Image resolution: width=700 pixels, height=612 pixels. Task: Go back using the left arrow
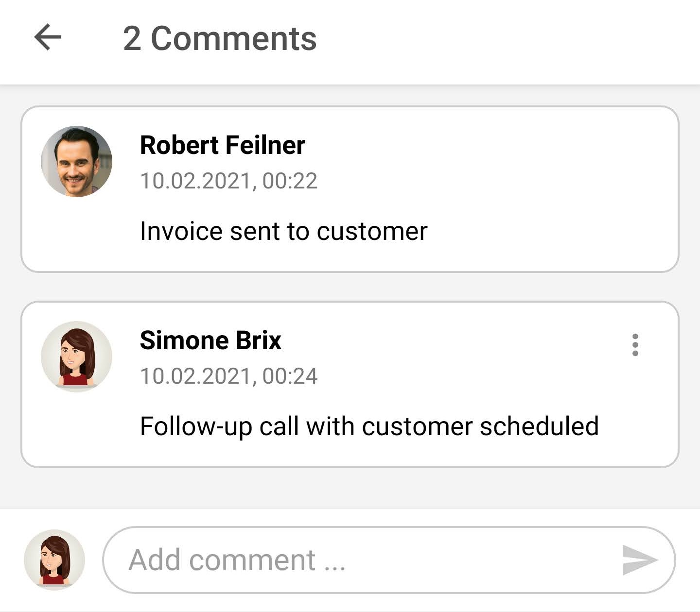point(48,38)
